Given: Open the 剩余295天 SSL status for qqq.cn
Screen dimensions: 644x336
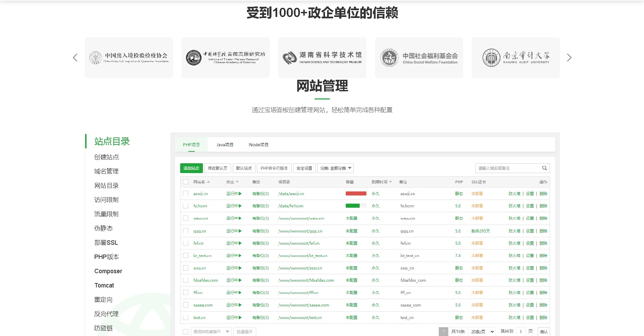Looking at the screenshot, I should tap(480, 231).
